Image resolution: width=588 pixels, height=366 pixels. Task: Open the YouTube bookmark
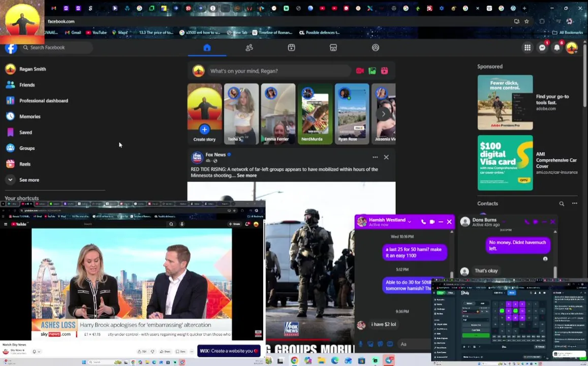click(x=97, y=33)
